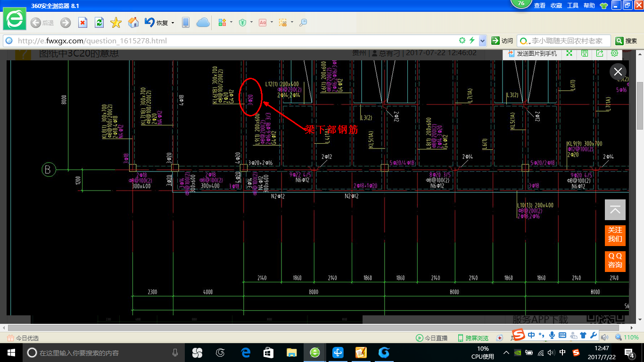Click 今日直播 in the status bar
644x362 pixels.
point(431,338)
